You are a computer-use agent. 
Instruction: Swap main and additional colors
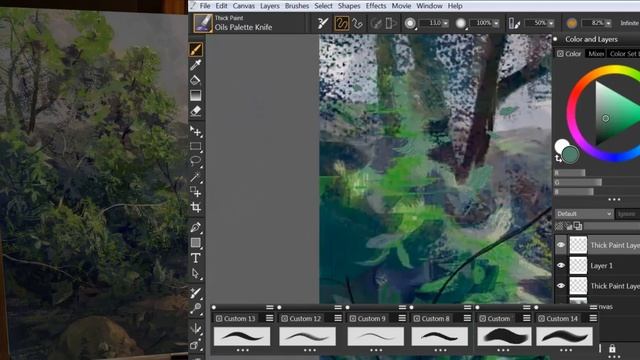coord(558,159)
